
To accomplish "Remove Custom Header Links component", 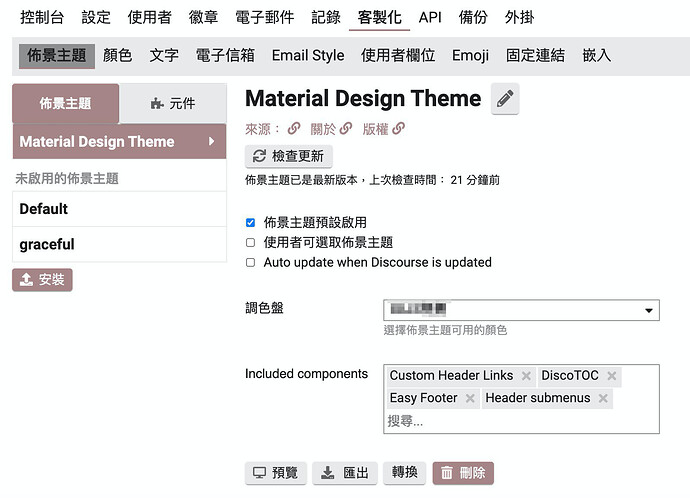I will point(526,376).
